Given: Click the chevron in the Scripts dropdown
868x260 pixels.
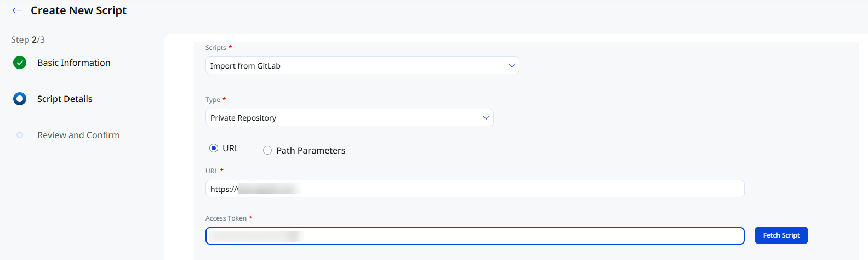Looking at the screenshot, I should (512, 65).
